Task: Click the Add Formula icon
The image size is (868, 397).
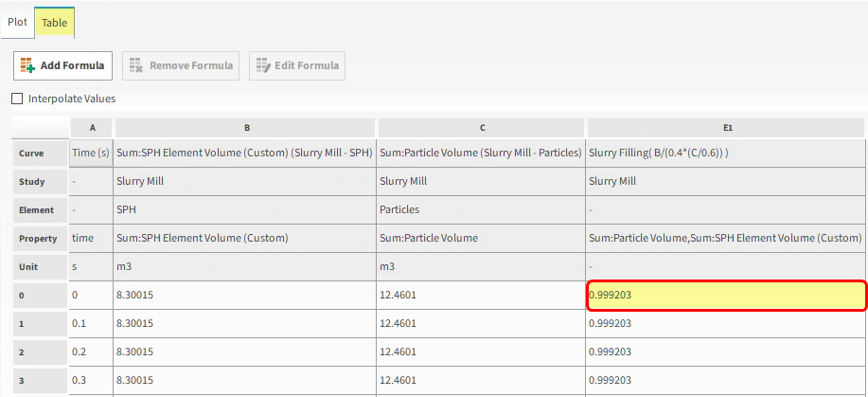Action: tap(28, 66)
